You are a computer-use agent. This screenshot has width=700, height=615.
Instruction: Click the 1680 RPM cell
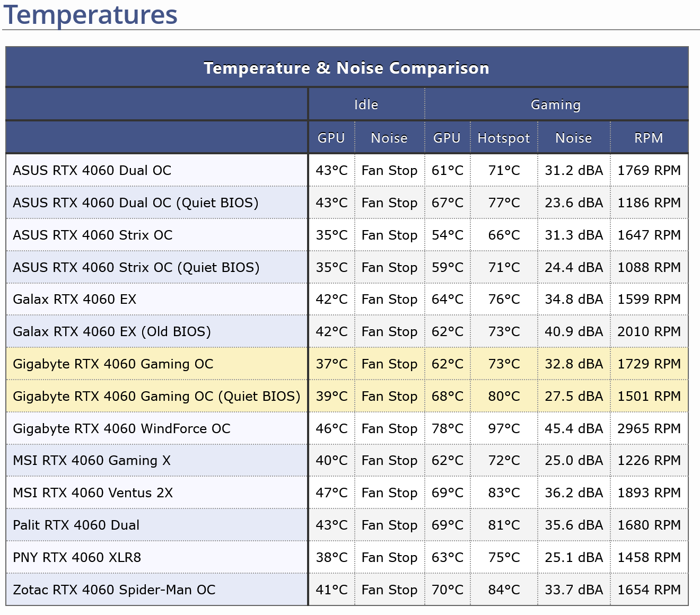tap(649, 525)
